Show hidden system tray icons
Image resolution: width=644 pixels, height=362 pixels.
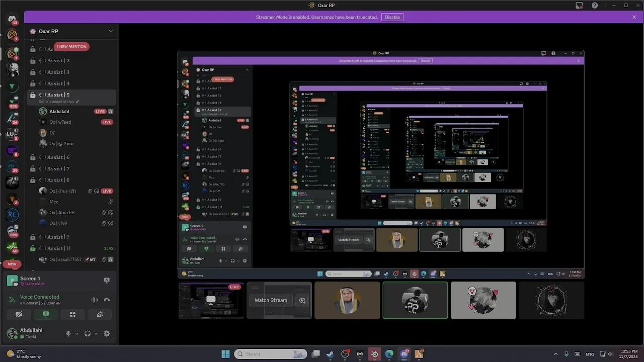click(x=555, y=354)
